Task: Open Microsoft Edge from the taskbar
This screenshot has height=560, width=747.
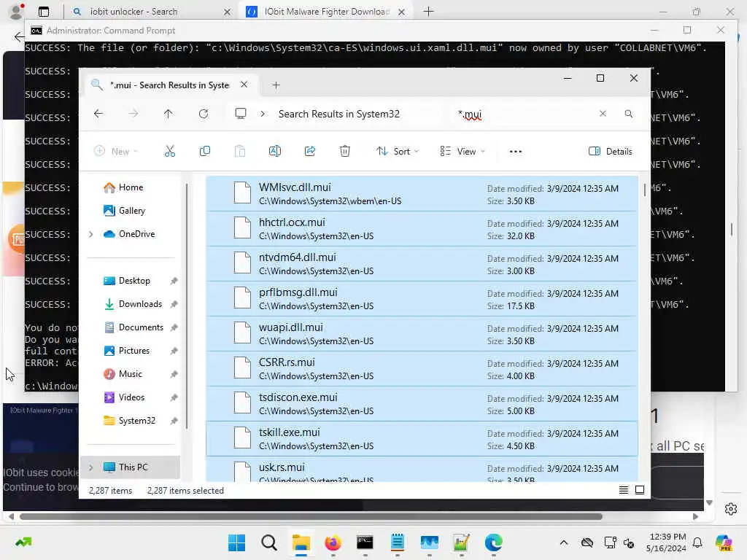Action: pyautogui.click(x=494, y=542)
